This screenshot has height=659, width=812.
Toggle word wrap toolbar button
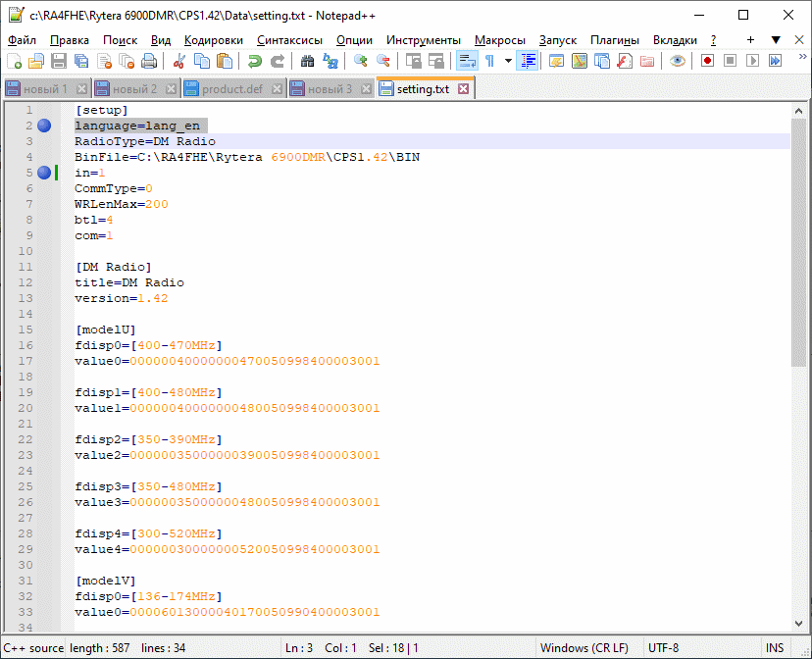tap(467, 61)
